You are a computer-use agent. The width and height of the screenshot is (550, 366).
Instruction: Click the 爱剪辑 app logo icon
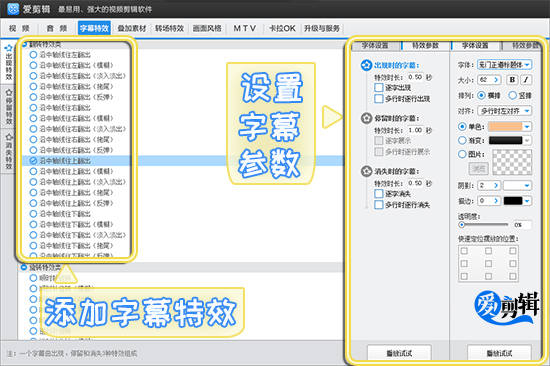point(13,9)
